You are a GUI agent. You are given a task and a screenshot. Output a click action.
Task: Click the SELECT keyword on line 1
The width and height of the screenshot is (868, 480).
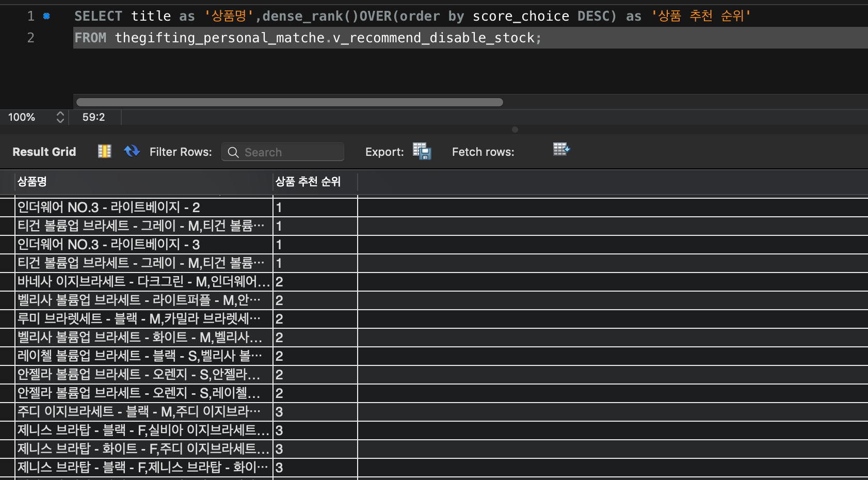pyautogui.click(x=98, y=16)
